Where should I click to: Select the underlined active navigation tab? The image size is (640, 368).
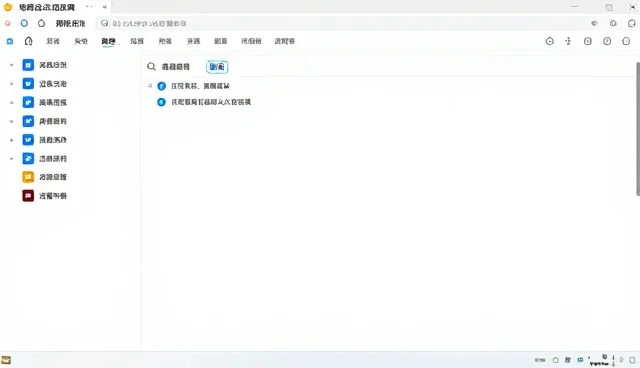pos(108,41)
